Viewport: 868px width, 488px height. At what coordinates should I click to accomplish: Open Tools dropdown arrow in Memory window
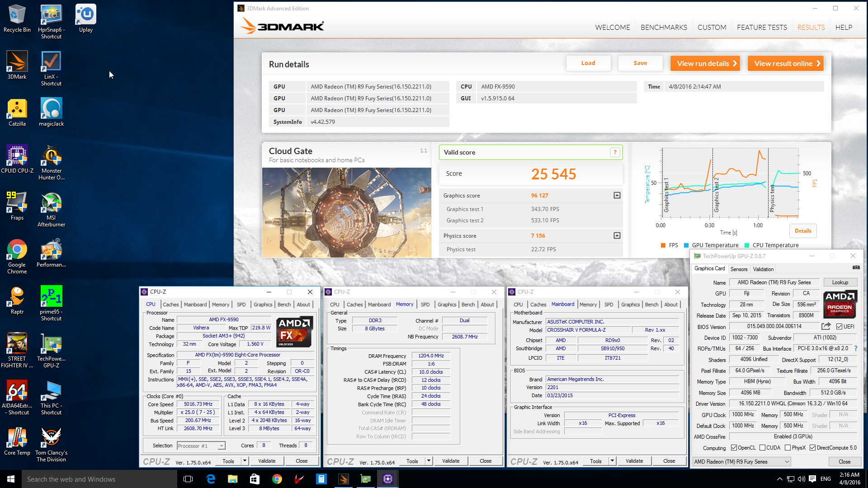[x=429, y=461]
